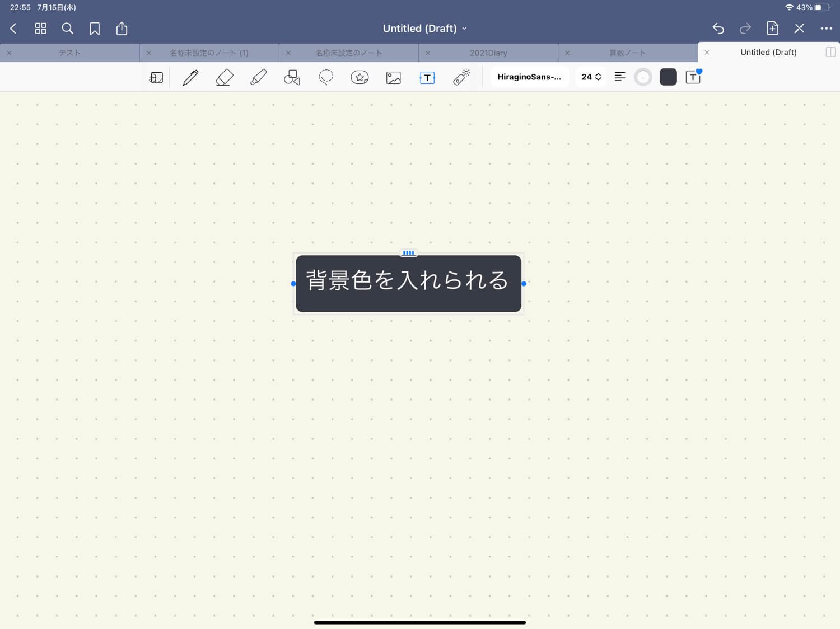840x629 pixels.
Task: Switch to the 2021Diary tab
Action: tap(488, 53)
